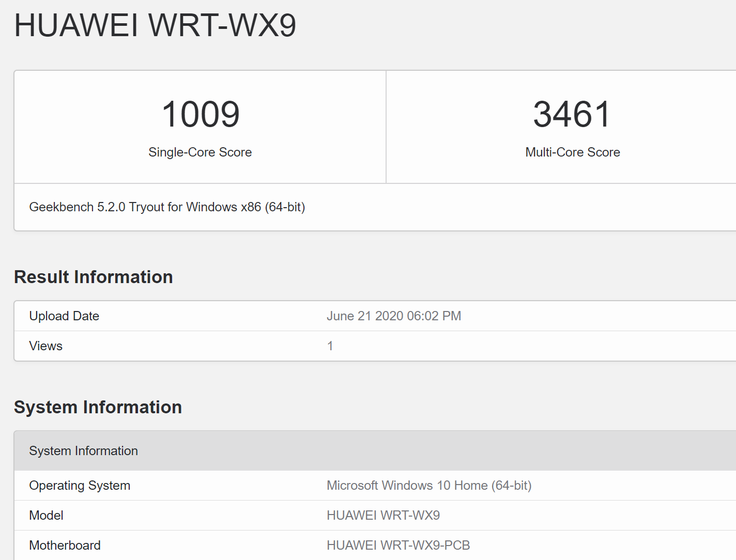Screen dimensions: 736x560
Task: Select the multi-core score 3461
Action: point(572,114)
